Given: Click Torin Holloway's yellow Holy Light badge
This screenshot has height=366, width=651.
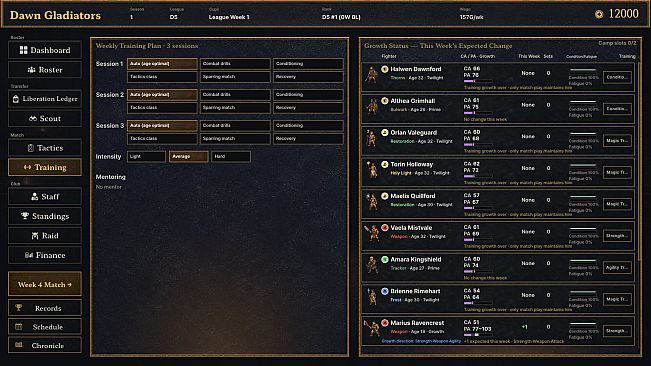Looking at the screenshot, I should point(384,164).
